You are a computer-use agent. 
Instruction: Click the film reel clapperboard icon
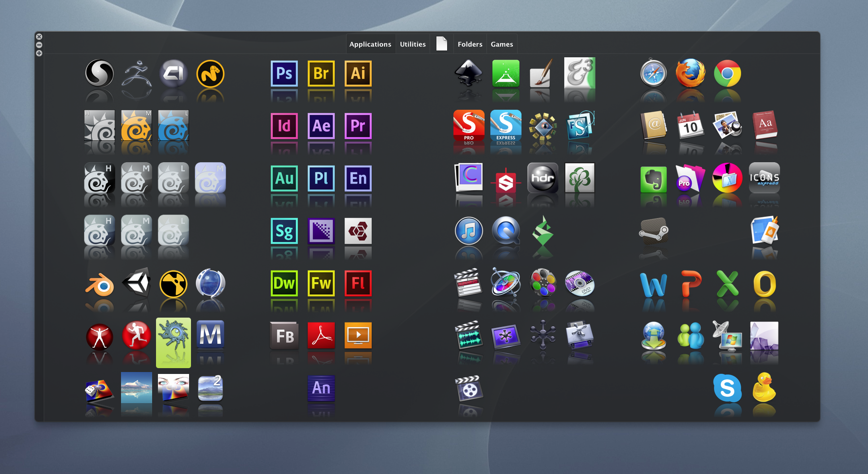[469, 388]
